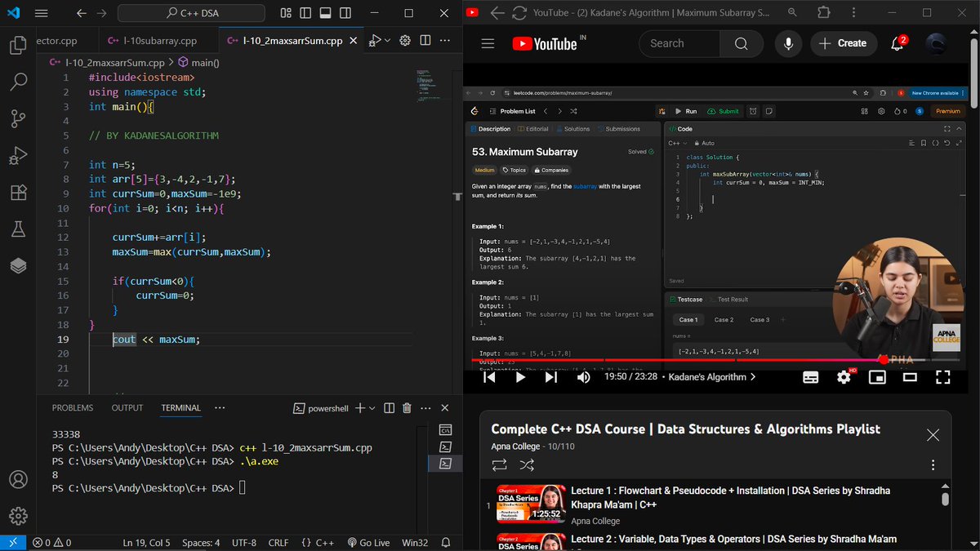Screen dimensions: 980x551
Task: Kill the terminal with trash icon
Action: [407, 408]
